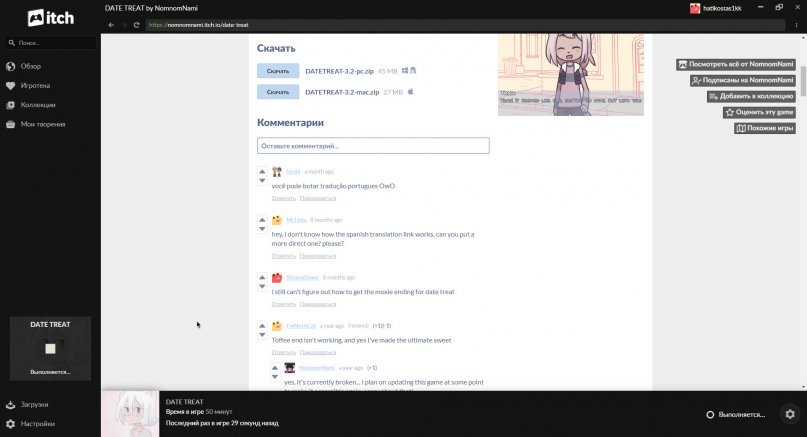The width and height of the screenshot is (807, 437).
Task: Go back to the previous page
Action: [111, 25]
